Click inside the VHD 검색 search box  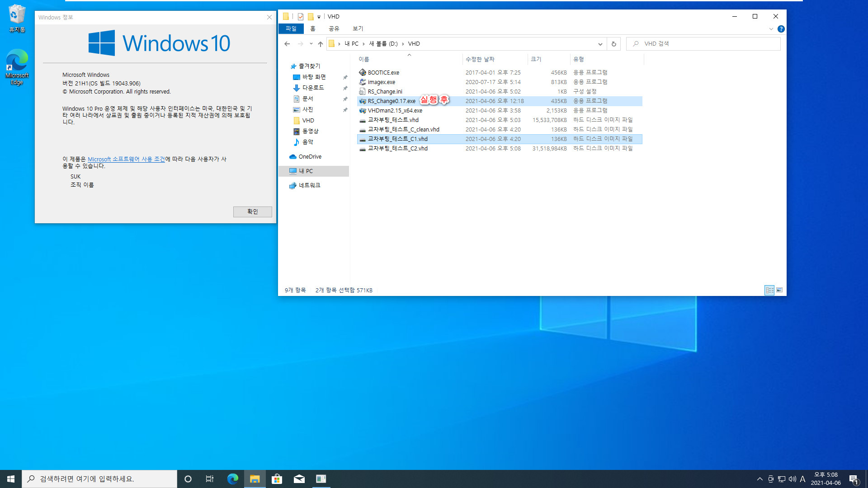[x=703, y=44]
